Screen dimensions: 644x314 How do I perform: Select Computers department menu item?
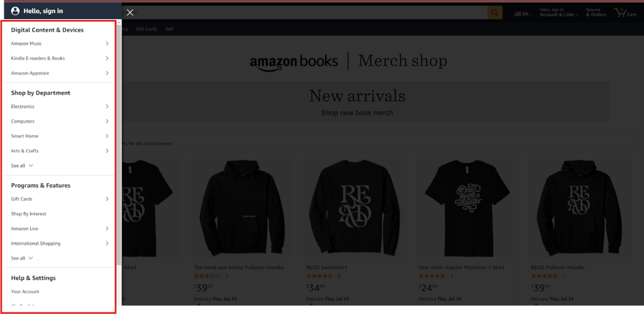click(23, 121)
